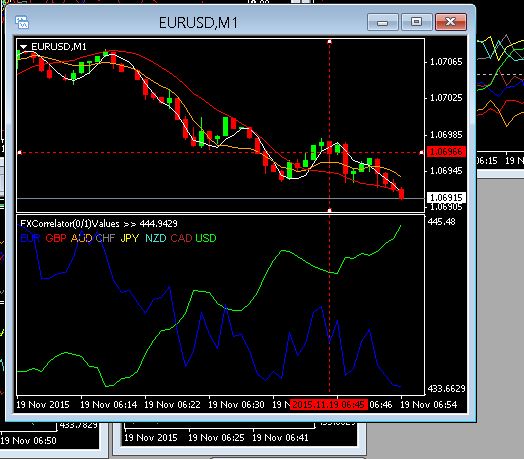Click the right handle of horizontal dashed line
524x459 pixels.
pyautogui.click(x=421, y=152)
